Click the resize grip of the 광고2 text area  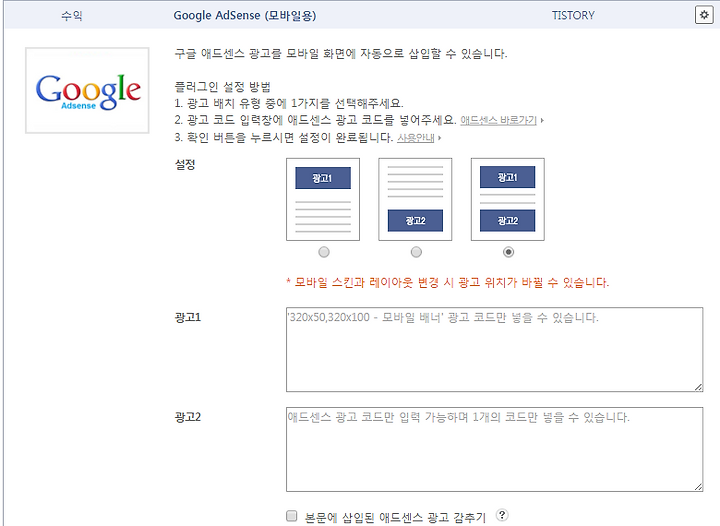tap(698, 487)
